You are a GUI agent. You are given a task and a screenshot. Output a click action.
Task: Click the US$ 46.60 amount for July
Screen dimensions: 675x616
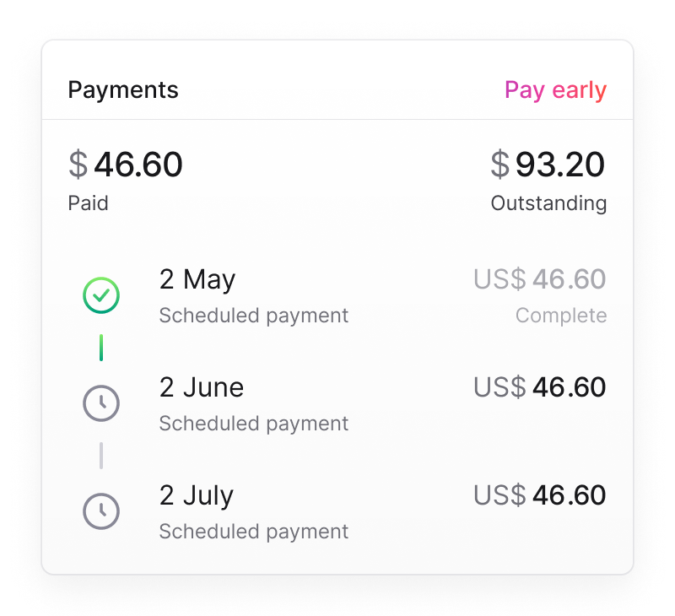point(539,496)
